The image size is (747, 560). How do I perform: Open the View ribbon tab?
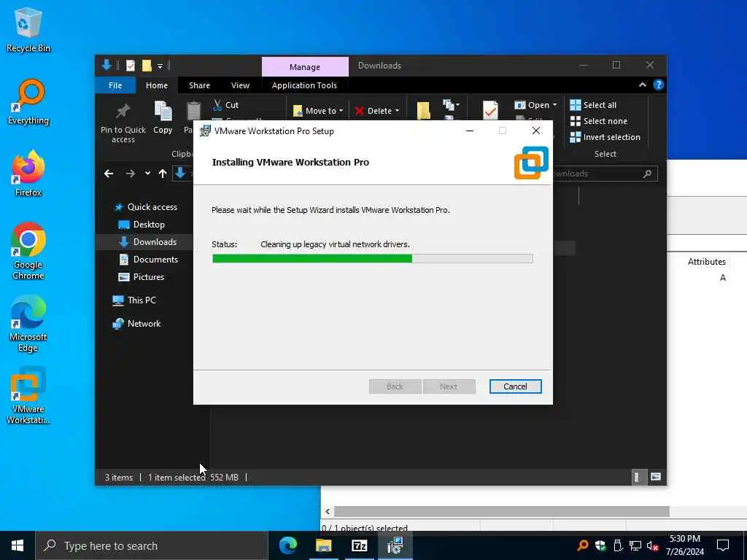tap(240, 85)
